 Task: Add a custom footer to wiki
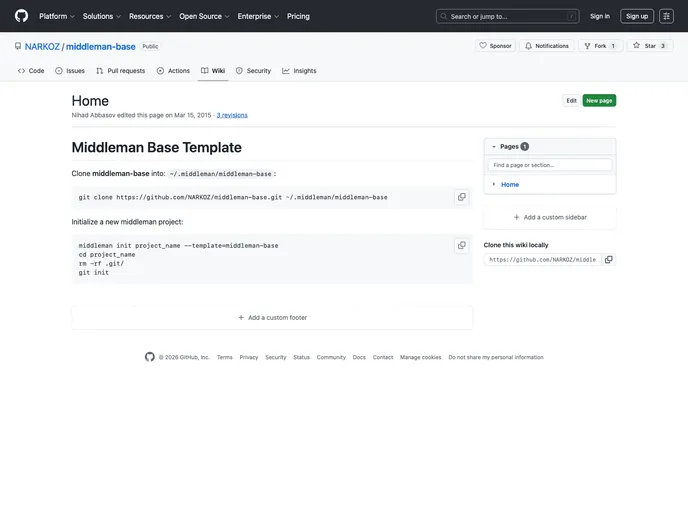(272, 317)
